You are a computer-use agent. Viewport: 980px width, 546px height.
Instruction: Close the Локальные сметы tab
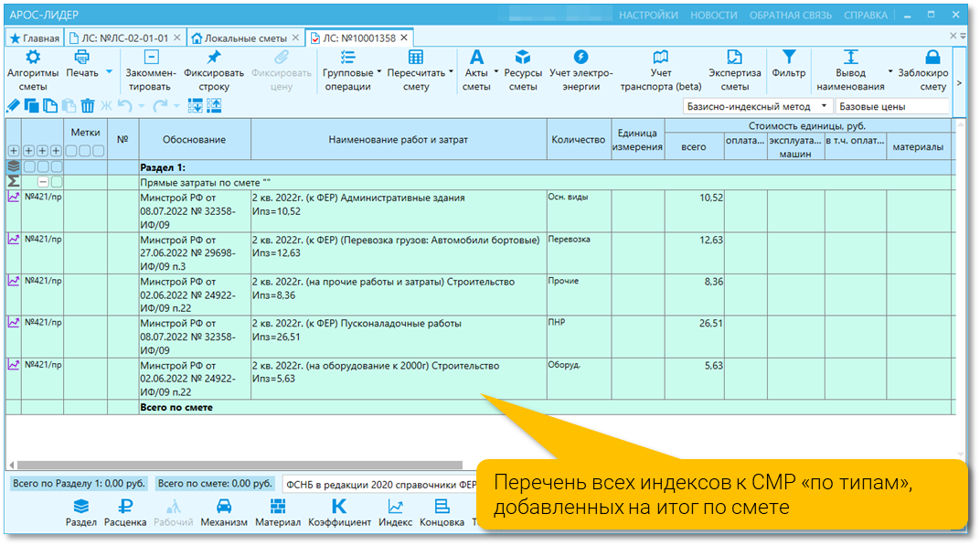(295, 37)
